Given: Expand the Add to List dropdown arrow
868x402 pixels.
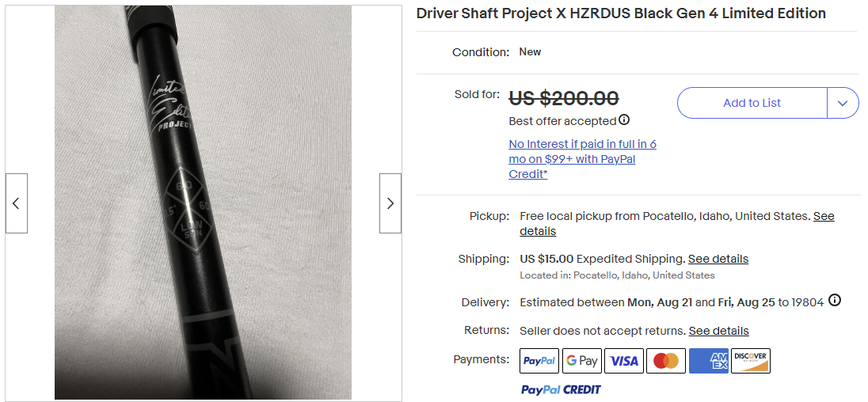Looking at the screenshot, I should tap(843, 103).
